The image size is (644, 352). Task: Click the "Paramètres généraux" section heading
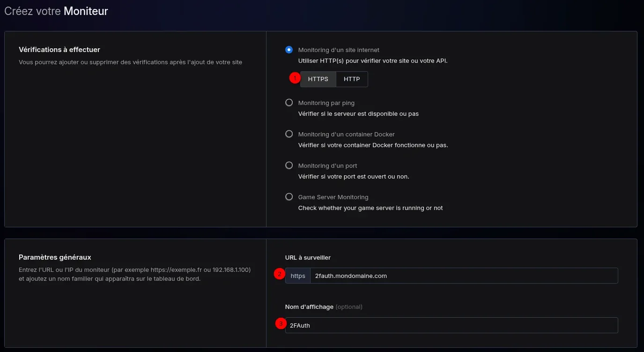pos(55,257)
